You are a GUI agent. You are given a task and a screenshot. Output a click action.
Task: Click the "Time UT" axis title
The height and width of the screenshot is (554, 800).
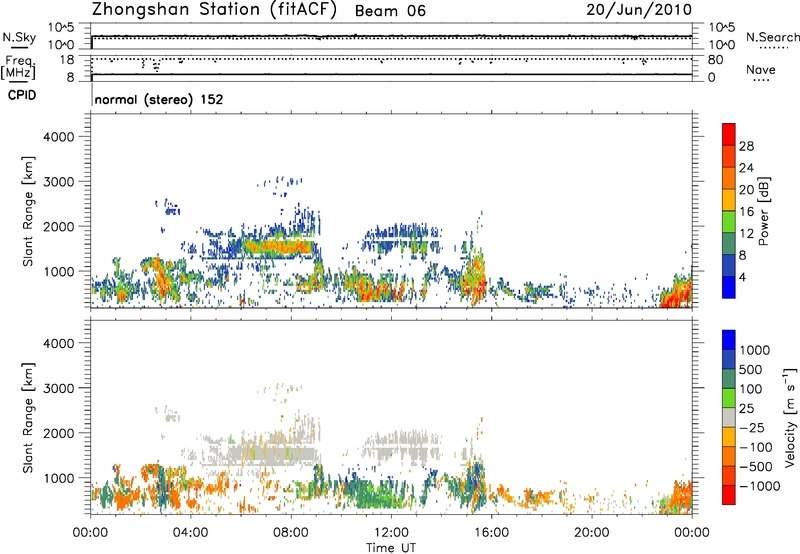(391, 548)
